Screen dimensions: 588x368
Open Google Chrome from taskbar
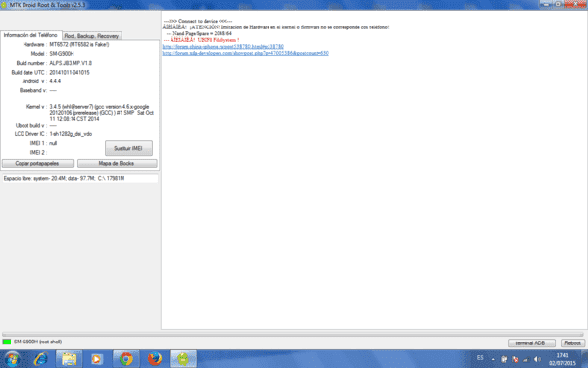(126, 359)
